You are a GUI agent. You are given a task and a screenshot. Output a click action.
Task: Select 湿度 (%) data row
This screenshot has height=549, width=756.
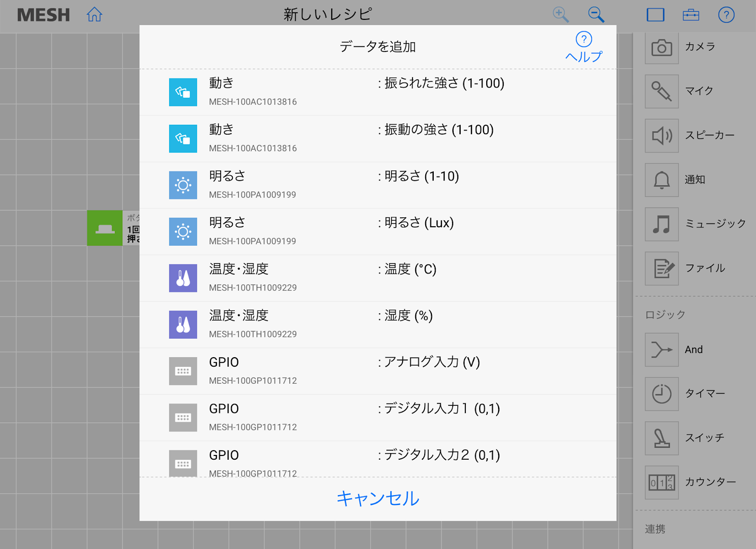378,325
